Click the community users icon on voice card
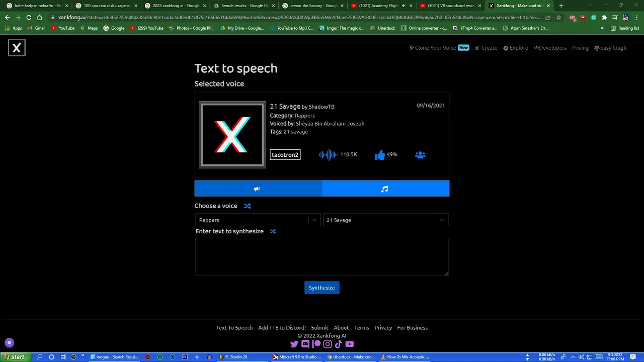The image size is (644, 362). coord(420,155)
